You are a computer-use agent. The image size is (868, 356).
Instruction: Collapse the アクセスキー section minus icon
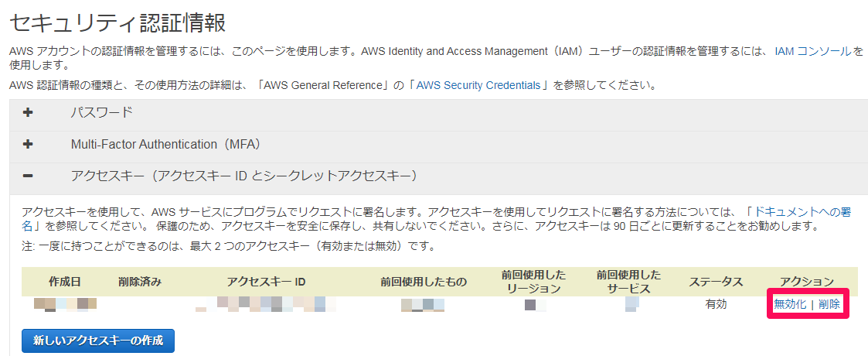point(29,176)
